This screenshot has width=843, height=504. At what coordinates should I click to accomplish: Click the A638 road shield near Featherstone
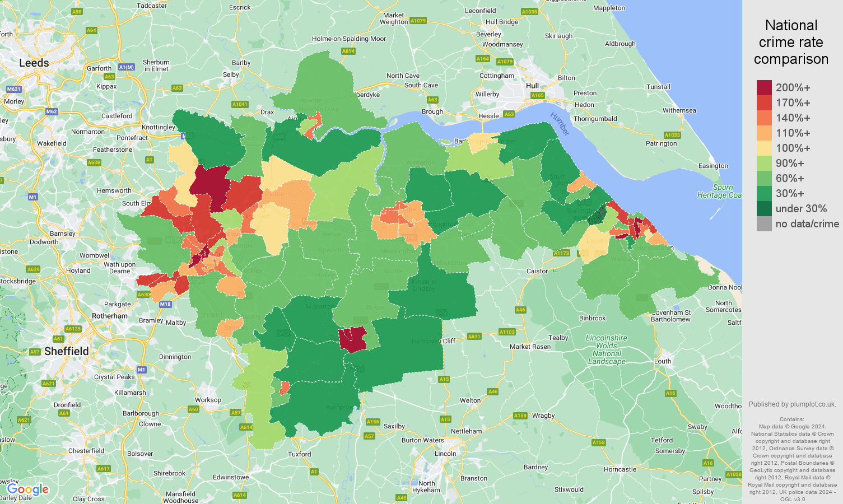94,162
